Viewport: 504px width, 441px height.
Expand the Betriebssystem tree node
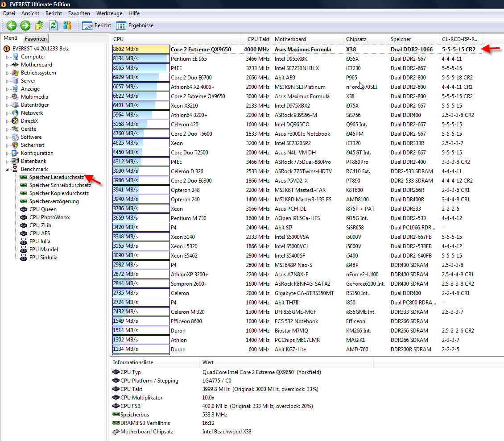point(8,73)
